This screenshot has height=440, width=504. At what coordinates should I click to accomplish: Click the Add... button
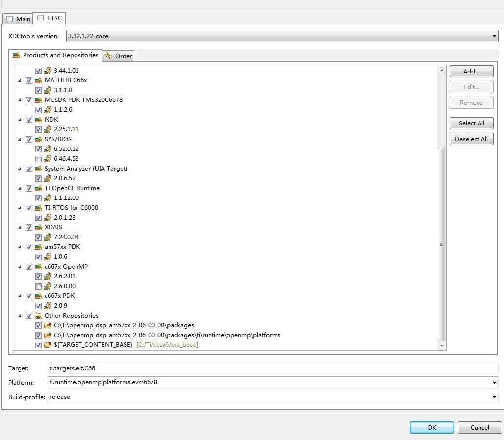pos(471,72)
